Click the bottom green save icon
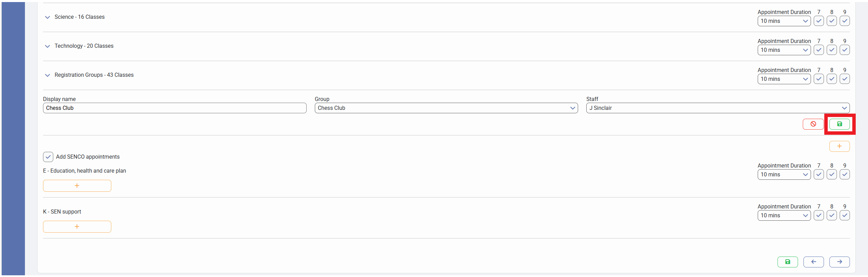This screenshot has width=868, height=277. 787,262
